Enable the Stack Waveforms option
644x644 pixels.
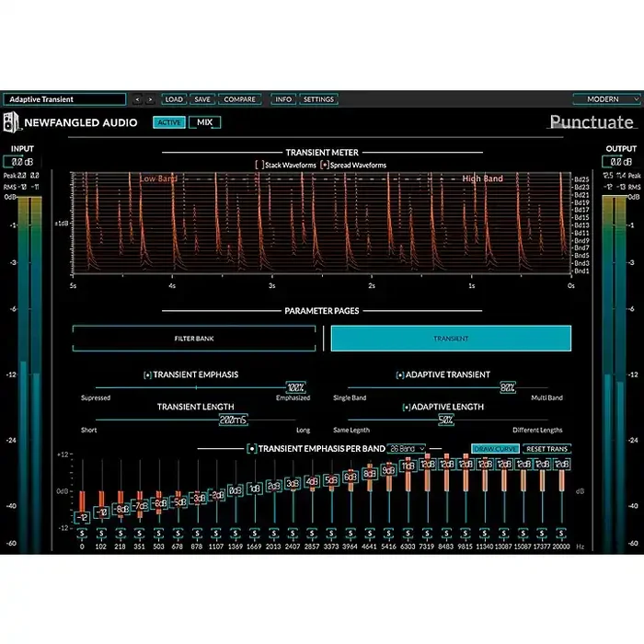click(x=259, y=165)
